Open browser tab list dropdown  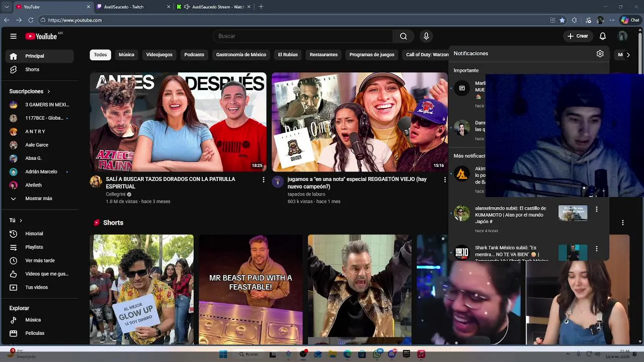coord(6,7)
